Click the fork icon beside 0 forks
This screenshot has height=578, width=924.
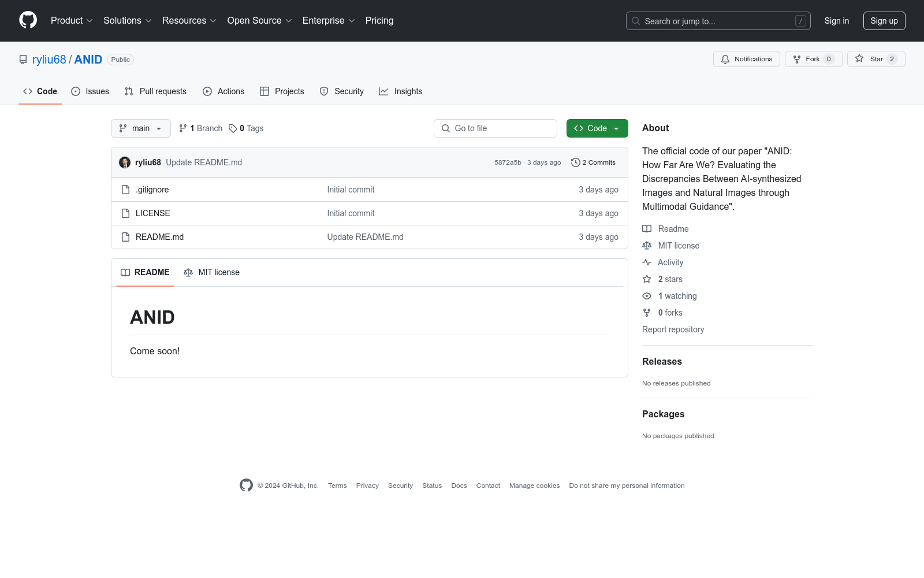(x=647, y=313)
